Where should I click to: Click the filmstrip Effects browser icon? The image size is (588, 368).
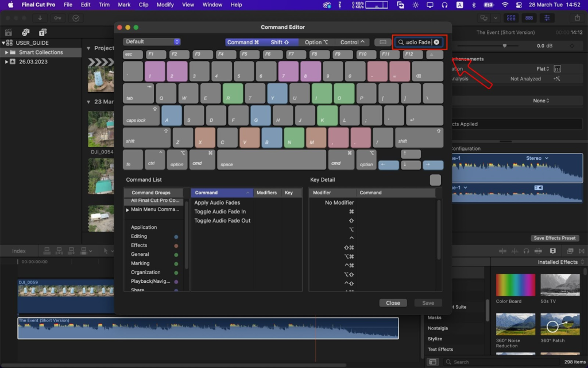553,251
